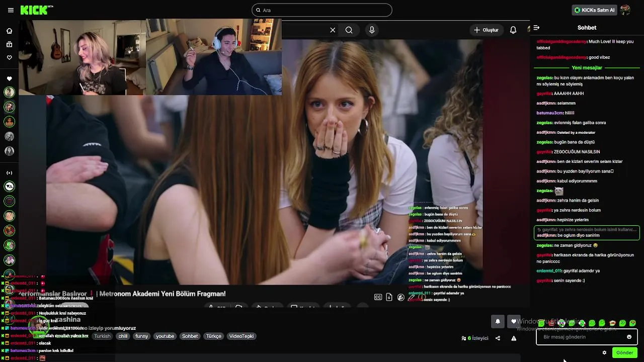This screenshot has height=362, width=644.
Task: Jump to Yeni mesajlar divider label
Action: 587,67
